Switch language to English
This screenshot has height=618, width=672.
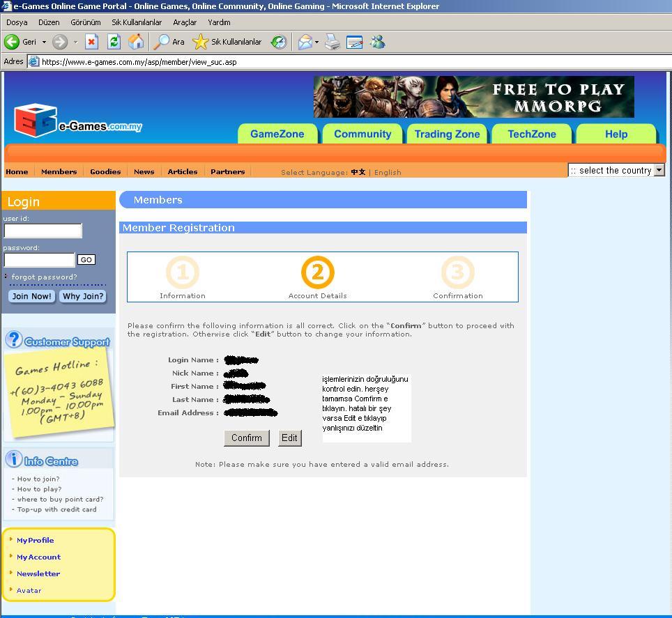(x=388, y=172)
